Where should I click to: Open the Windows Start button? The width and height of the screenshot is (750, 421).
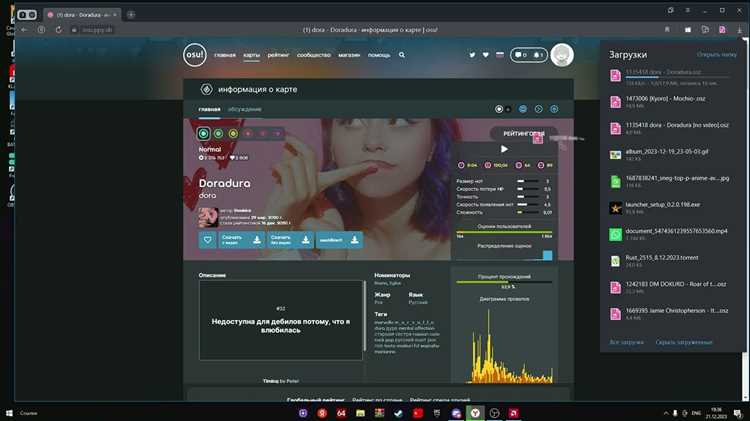tap(9, 413)
